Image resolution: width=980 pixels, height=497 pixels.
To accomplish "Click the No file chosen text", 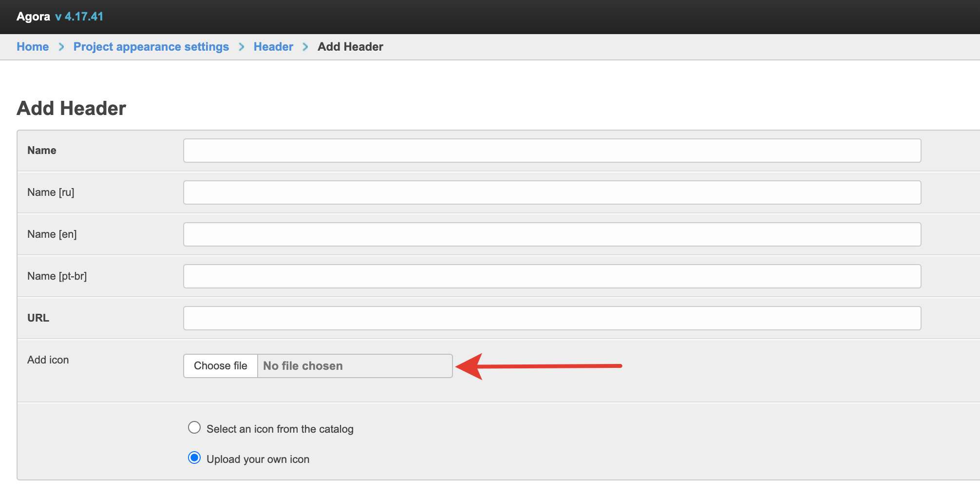I will coord(303,366).
